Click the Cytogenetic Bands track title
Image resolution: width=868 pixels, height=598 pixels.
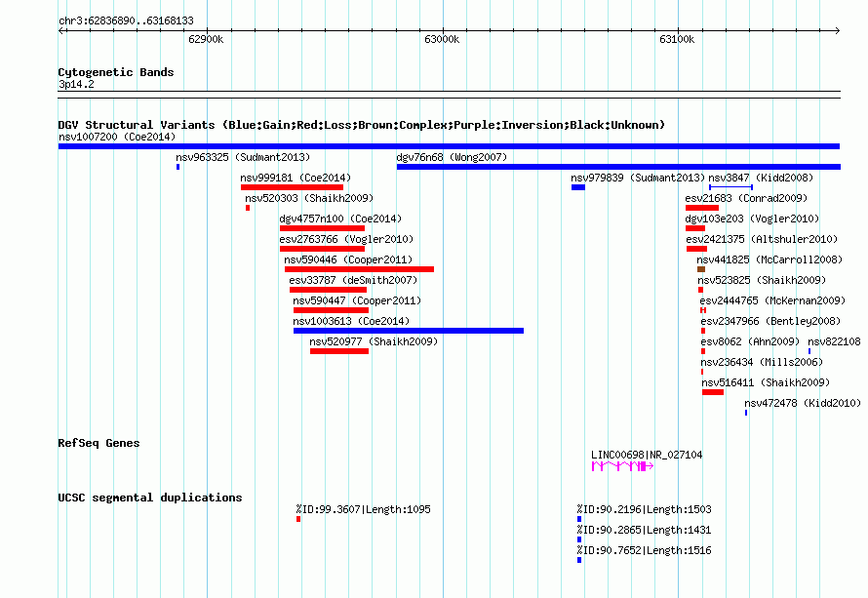[116, 72]
